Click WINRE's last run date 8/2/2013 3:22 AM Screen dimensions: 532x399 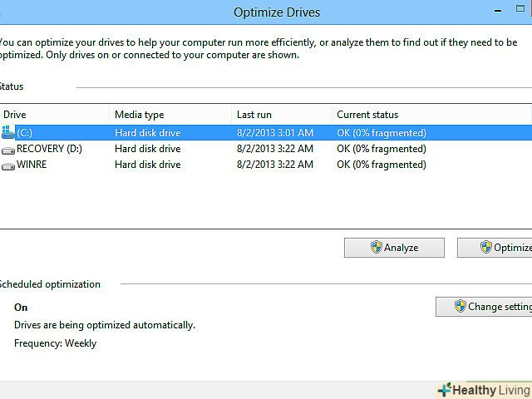point(274,165)
